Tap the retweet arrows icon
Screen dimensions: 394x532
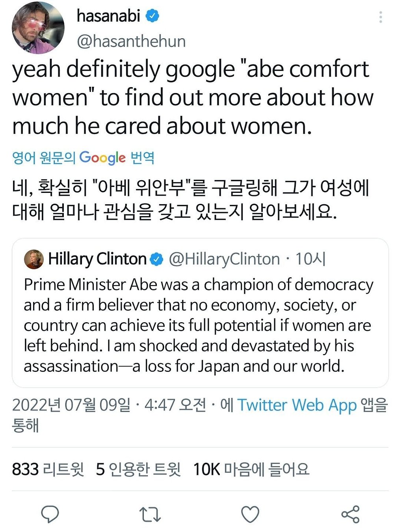pyautogui.click(x=150, y=514)
